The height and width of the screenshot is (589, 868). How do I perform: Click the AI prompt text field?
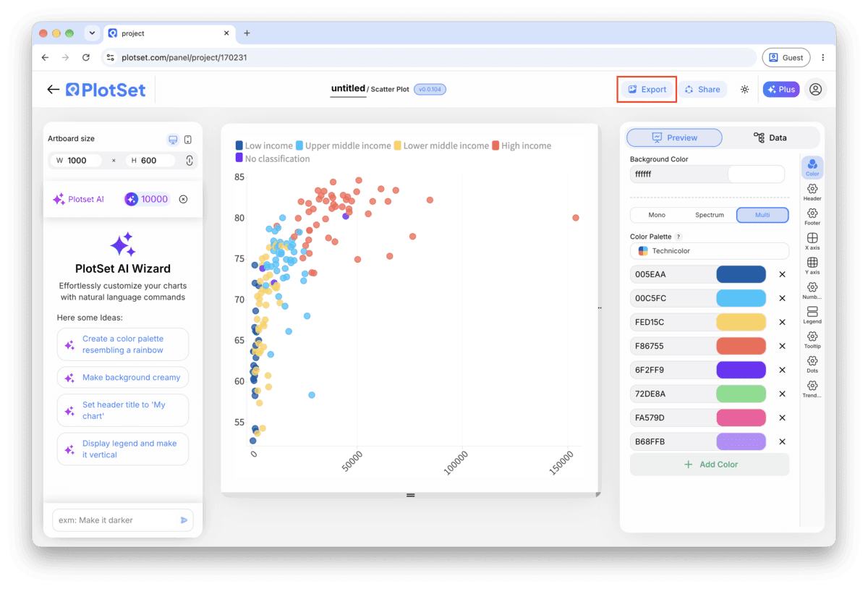coord(116,520)
